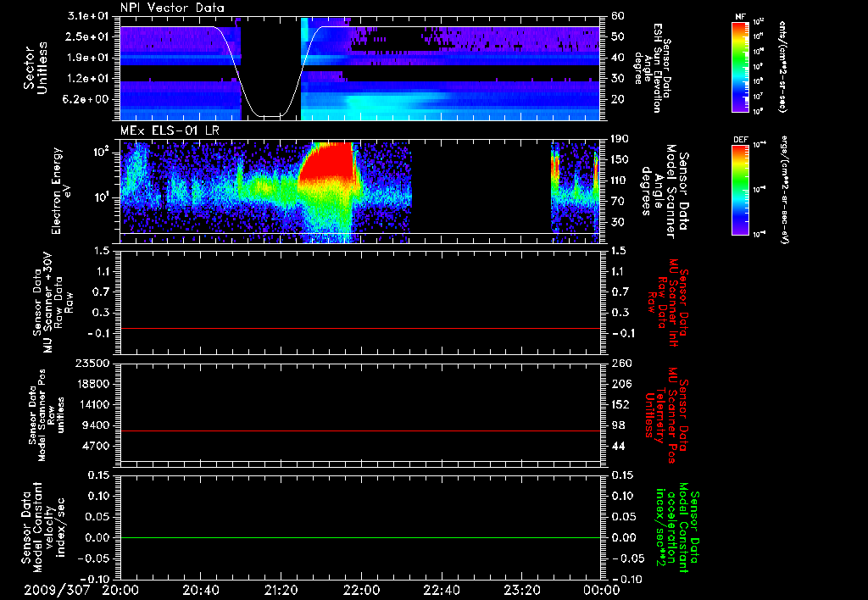Image resolution: width=868 pixels, height=600 pixels.
Task: Select the 'MEx ELS-01 LR' panel title
Action: click(170, 131)
